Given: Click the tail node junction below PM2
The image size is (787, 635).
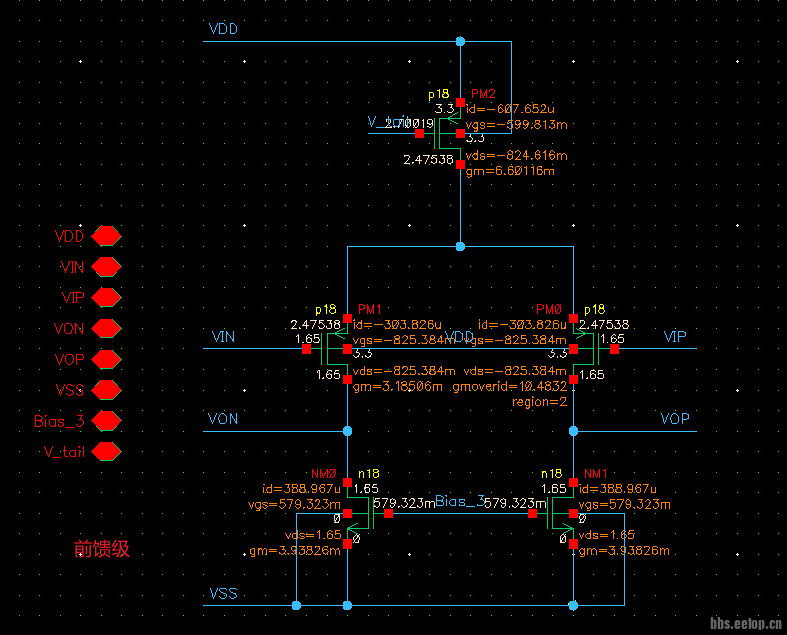Looking at the screenshot, I should (460, 246).
